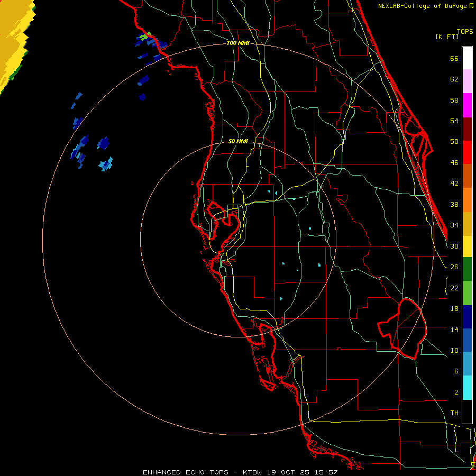Image resolution: width=476 pixels, height=476 pixels.
Task: Click the legend value "46"
Action: [454, 163]
